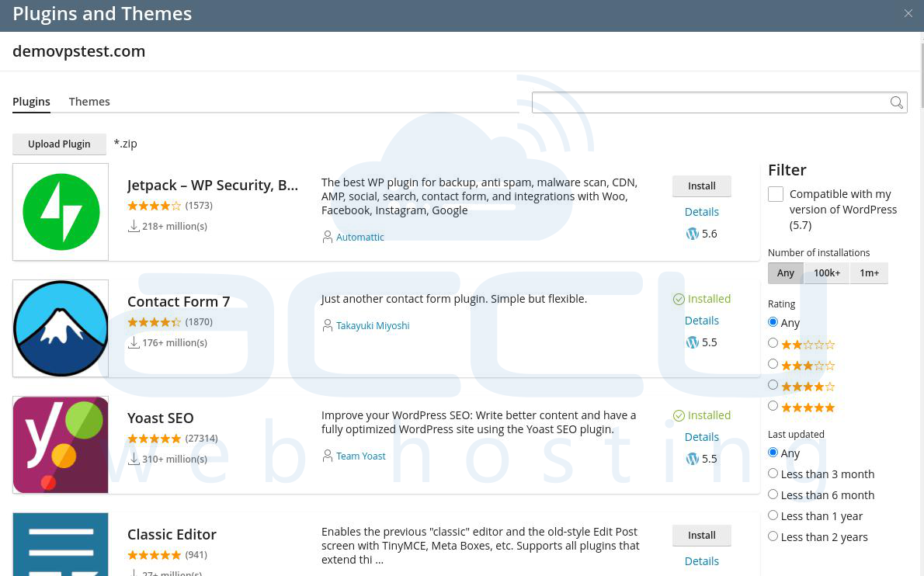Select Less than 3 month updated filter
The width and height of the screenshot is (924, 576).
pyautogui.click(x=773, y=474)
